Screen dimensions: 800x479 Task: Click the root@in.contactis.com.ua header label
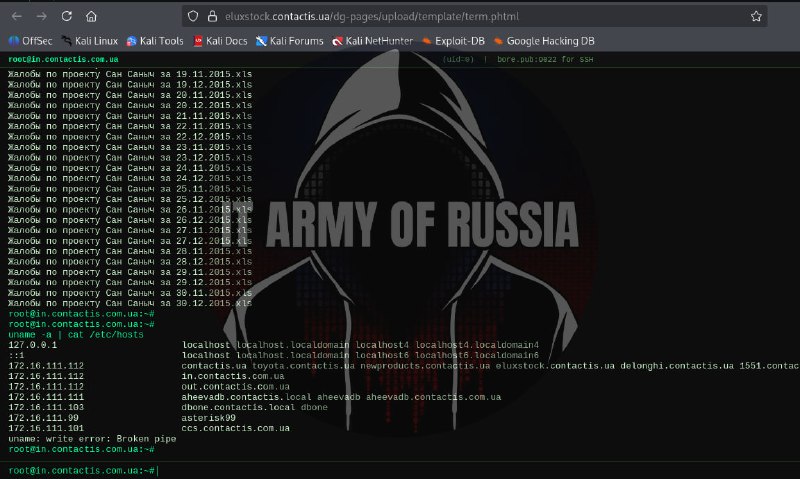click(63, 59)
